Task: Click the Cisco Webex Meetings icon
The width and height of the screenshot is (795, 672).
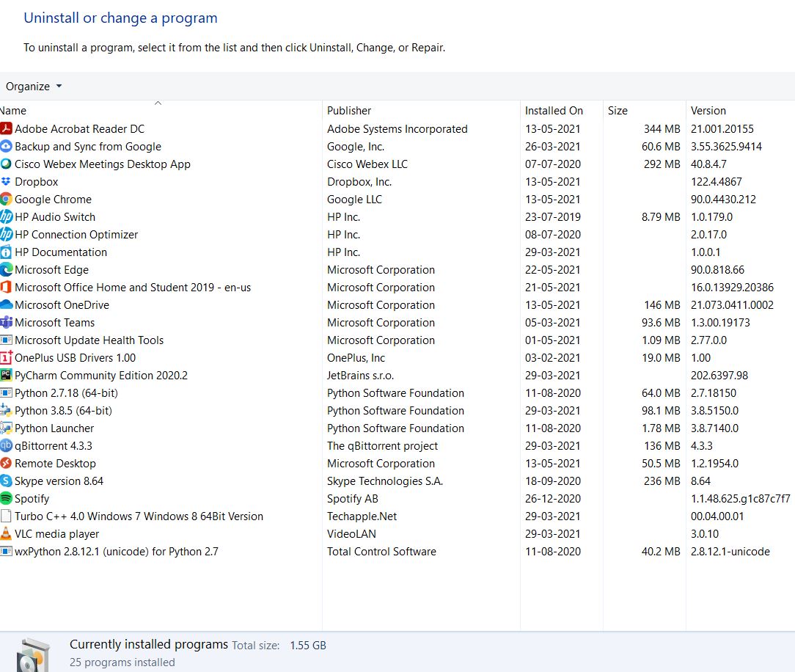Action: pos(6,164)
